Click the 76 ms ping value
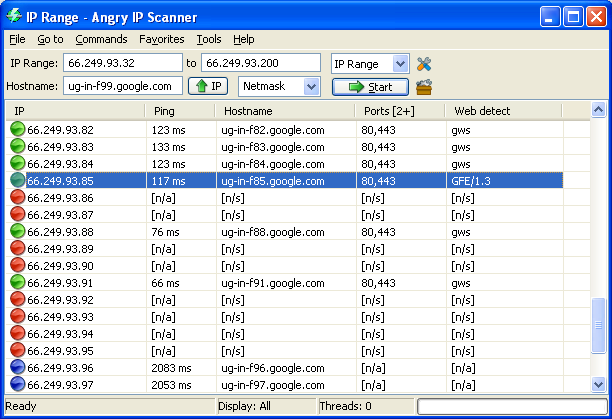 165,232
